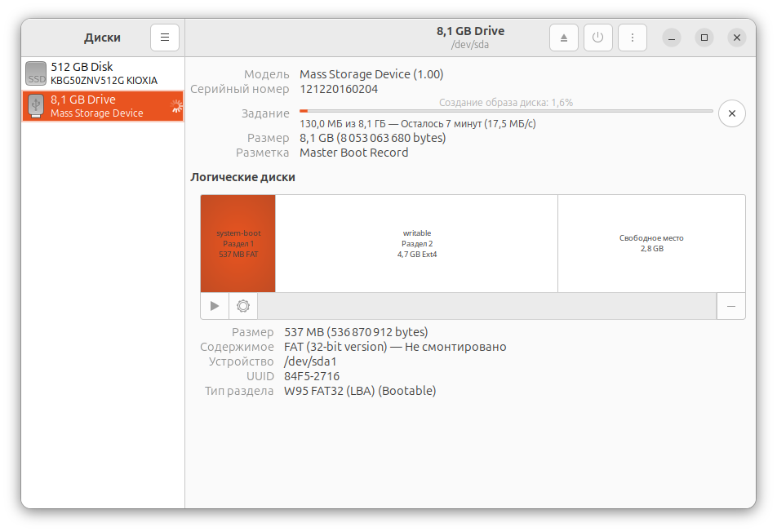
Task: Mount the selected partition with play button
Action: [215, 306]
